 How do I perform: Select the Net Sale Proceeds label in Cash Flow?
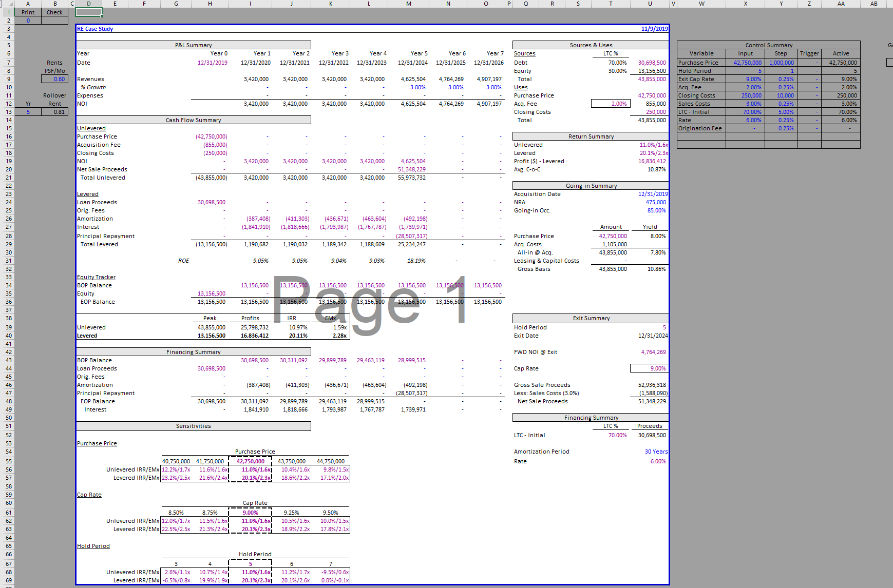tap(102, 169)
